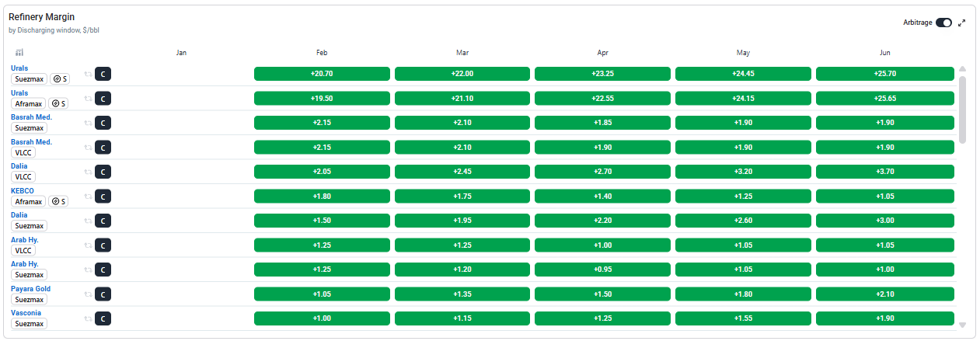Open the Vasconia grade link
Image resolution: width=980 pixels, height=341 pixels.
pos(26,313)
